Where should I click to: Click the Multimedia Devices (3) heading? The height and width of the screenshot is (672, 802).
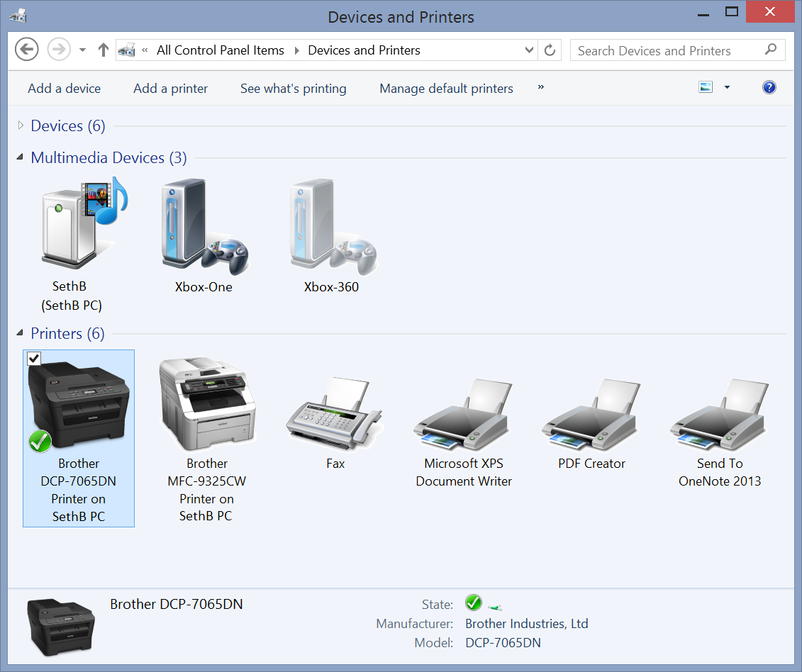[109, 157]
